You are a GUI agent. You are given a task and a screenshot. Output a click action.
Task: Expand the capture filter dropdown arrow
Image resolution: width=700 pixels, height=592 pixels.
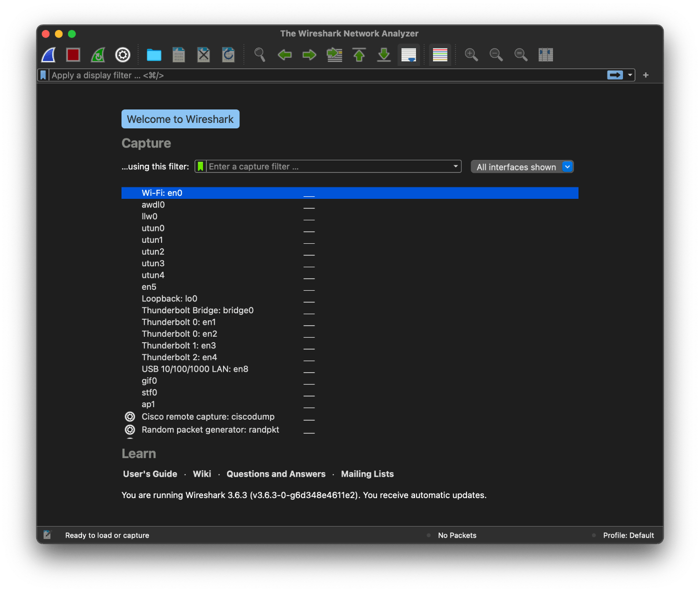[455, 166]
